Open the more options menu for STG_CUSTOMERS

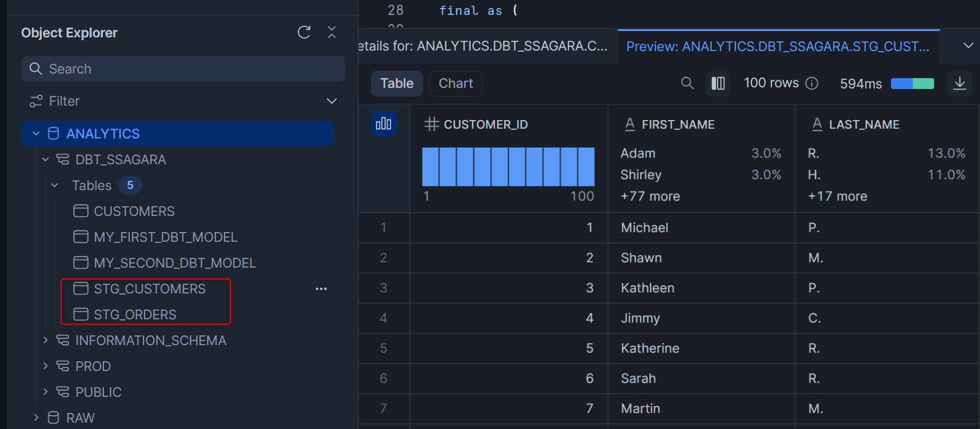321,289
